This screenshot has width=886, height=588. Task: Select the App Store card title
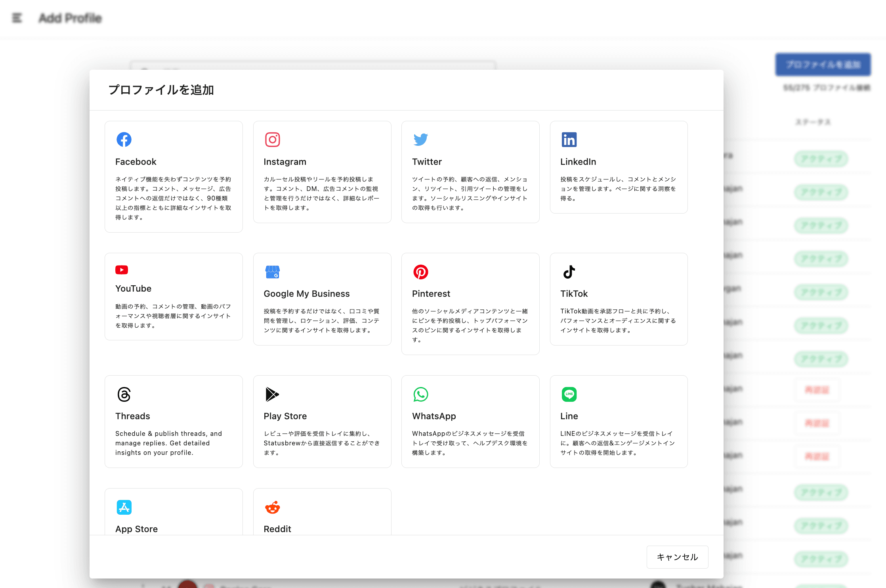click(136, 529)
